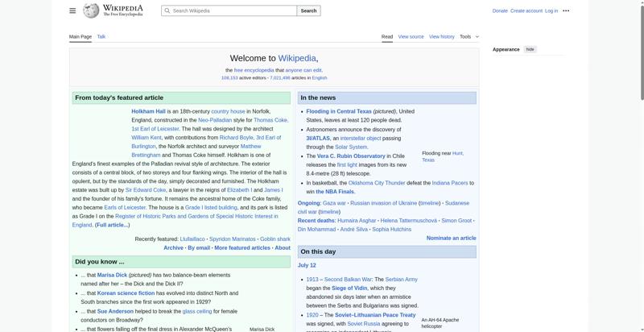Image resolution: width=644 pixels, height=332 pixels.
Task: Open the Simon Groot link
Action: point(456,221)
